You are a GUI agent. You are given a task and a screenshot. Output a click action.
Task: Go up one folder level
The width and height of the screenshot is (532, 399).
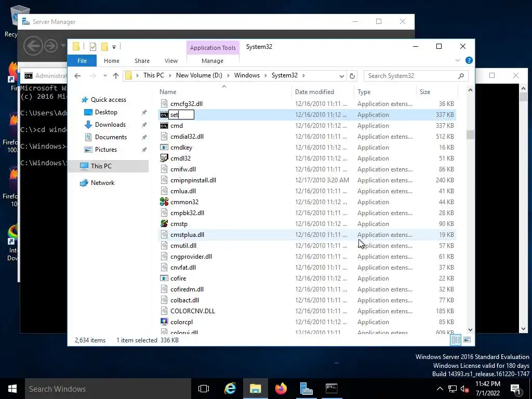tap(116, 76)
